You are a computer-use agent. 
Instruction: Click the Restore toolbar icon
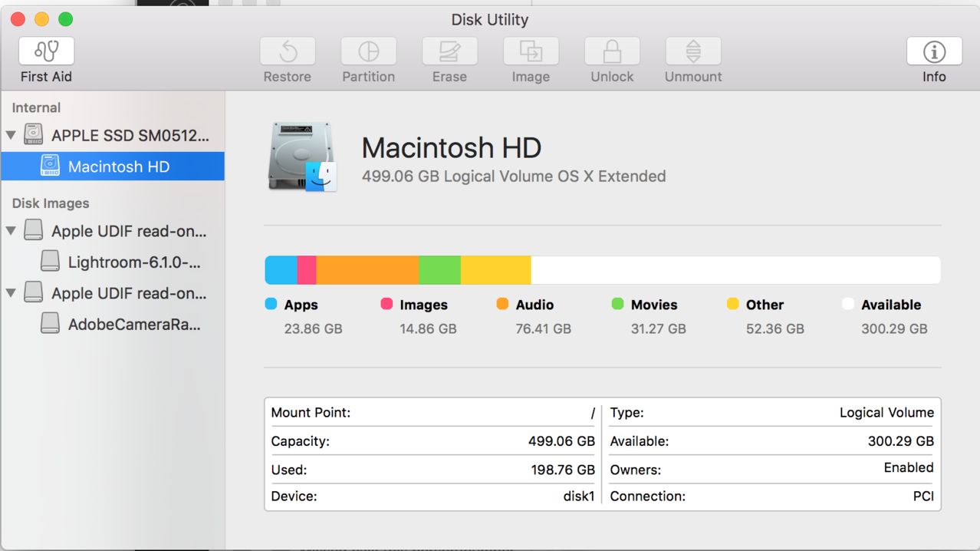pyautogui.click(x=288, y=51)
